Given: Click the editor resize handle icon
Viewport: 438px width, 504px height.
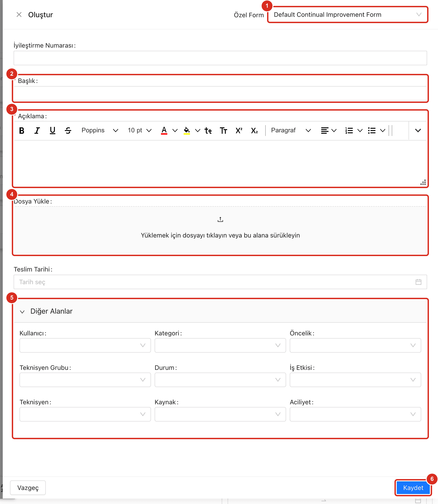Looking at the screenshot, I should (x=423, y=182).
